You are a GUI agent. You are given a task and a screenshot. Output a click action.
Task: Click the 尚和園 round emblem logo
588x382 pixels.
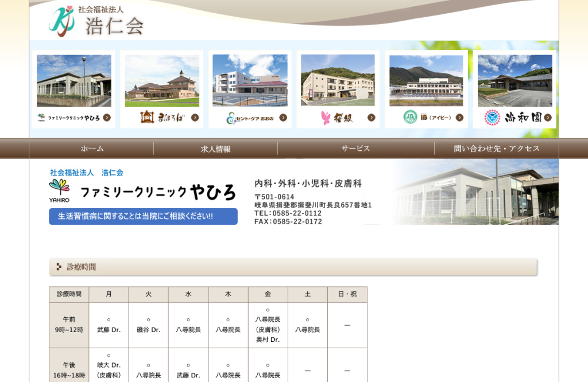click(x=492, y=118)
